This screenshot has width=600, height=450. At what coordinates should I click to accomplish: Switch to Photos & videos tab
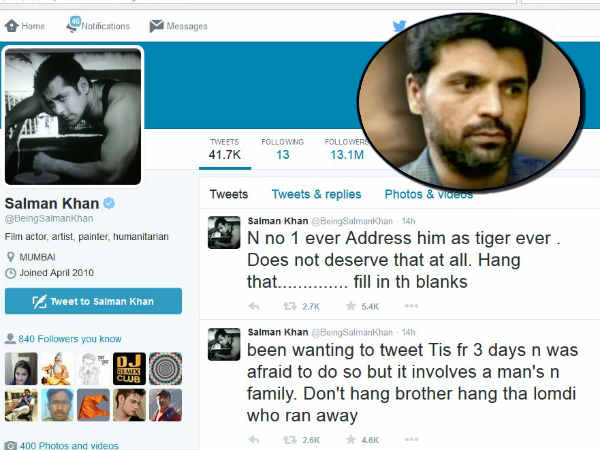(429, 194)
